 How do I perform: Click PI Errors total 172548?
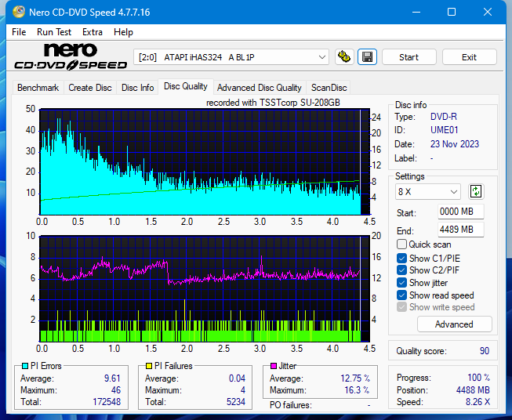click(107, 402)
